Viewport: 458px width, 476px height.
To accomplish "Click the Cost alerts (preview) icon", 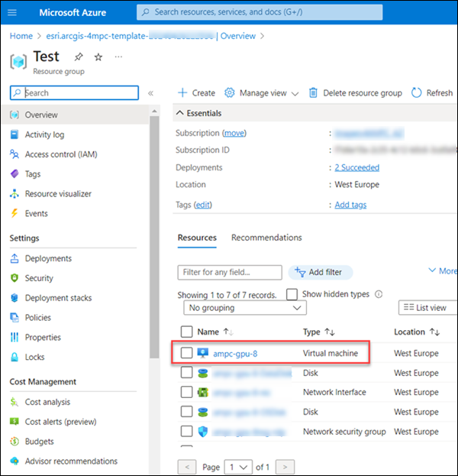I will (15, 422).
